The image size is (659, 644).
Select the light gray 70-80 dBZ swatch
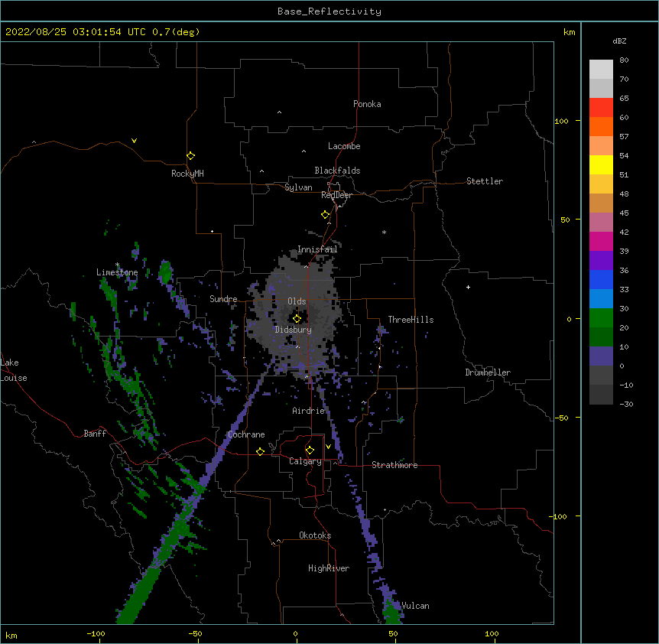[601, 69]
